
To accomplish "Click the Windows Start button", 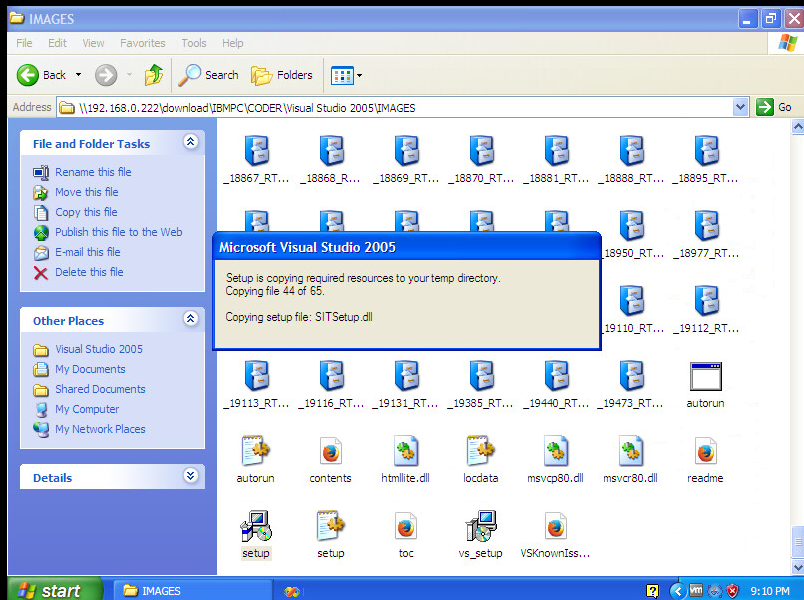I will coord(51,590).
